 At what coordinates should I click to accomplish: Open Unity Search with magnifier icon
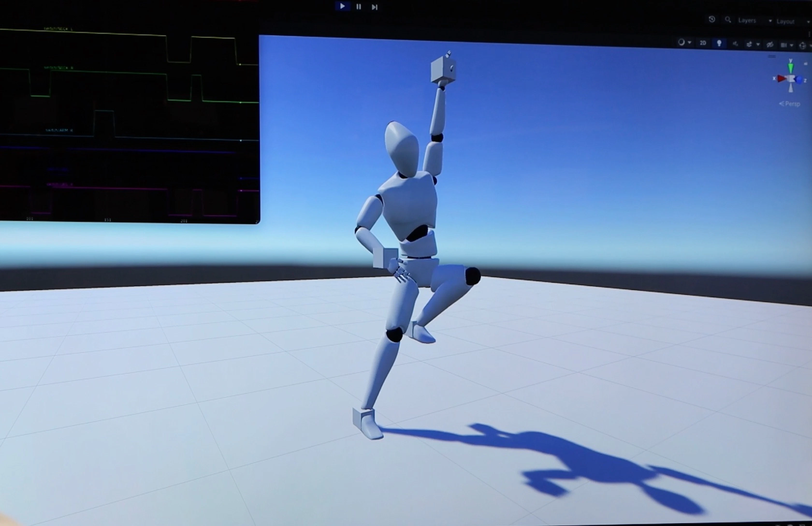[x=728, y=20]
